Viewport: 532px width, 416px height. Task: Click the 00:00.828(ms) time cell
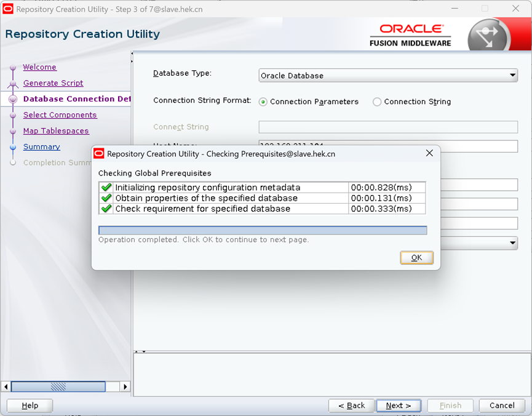pos(386,188)
